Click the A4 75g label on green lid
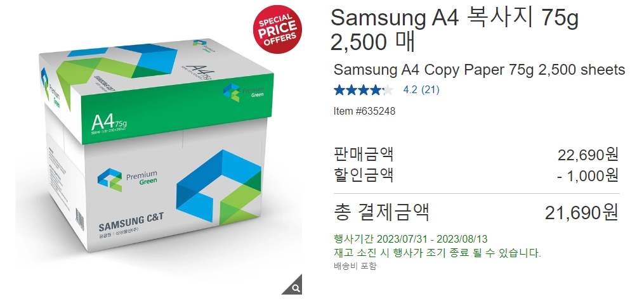The image size is (644, 299). coord(109,123)
